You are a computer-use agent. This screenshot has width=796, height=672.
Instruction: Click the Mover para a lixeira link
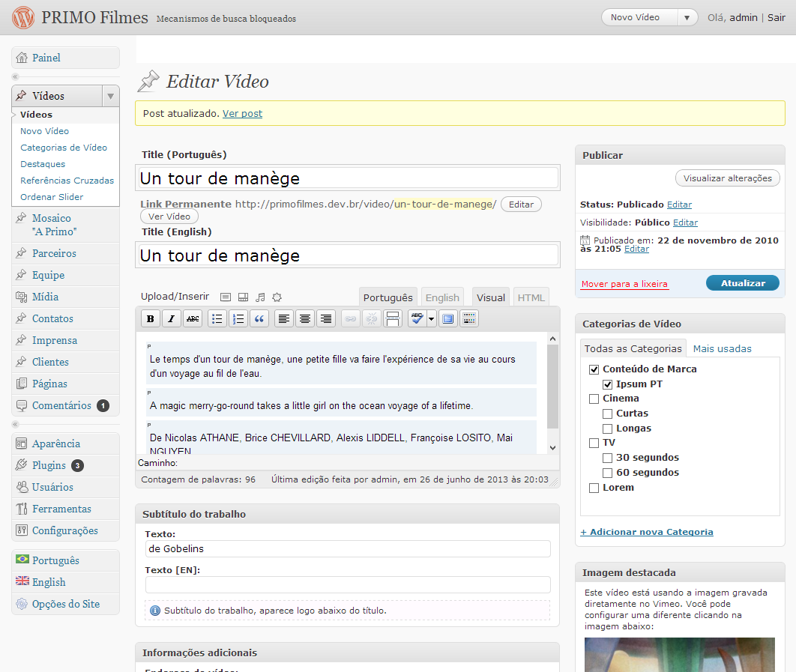point(624,284)
